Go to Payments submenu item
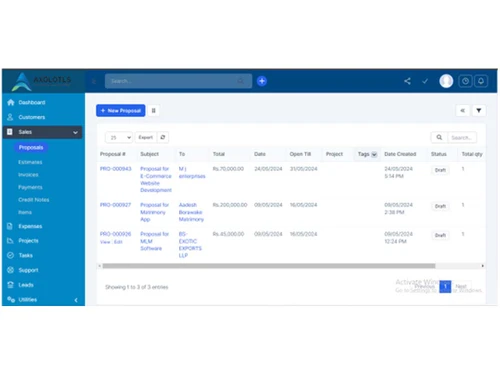 30,187
